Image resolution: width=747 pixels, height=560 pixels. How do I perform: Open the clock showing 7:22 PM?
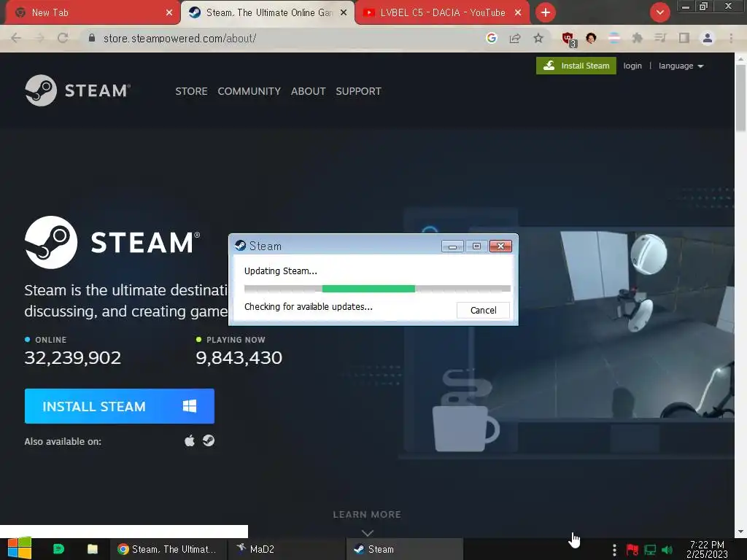pyautogui.click(x=707, y=549)
